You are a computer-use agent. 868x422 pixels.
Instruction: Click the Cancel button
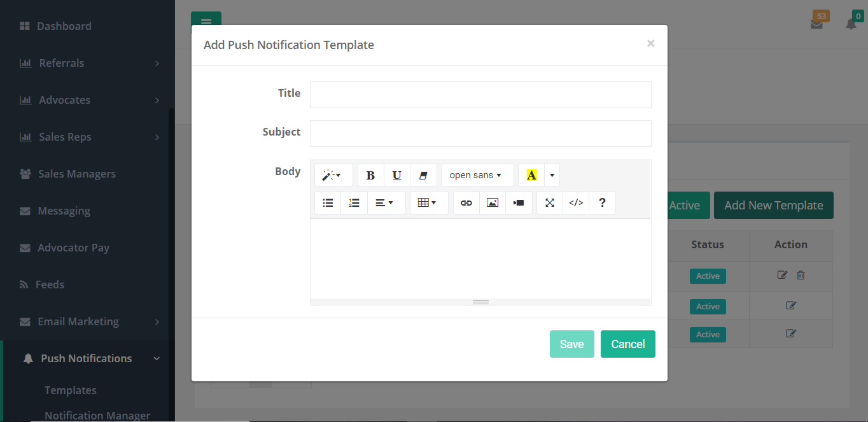(x=627, y=344)
